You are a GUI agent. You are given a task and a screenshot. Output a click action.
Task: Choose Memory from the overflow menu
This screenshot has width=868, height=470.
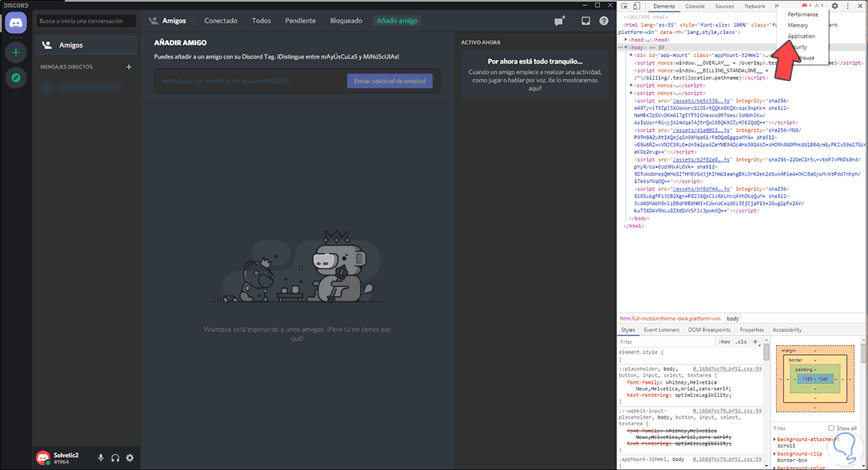coord(798,25)
